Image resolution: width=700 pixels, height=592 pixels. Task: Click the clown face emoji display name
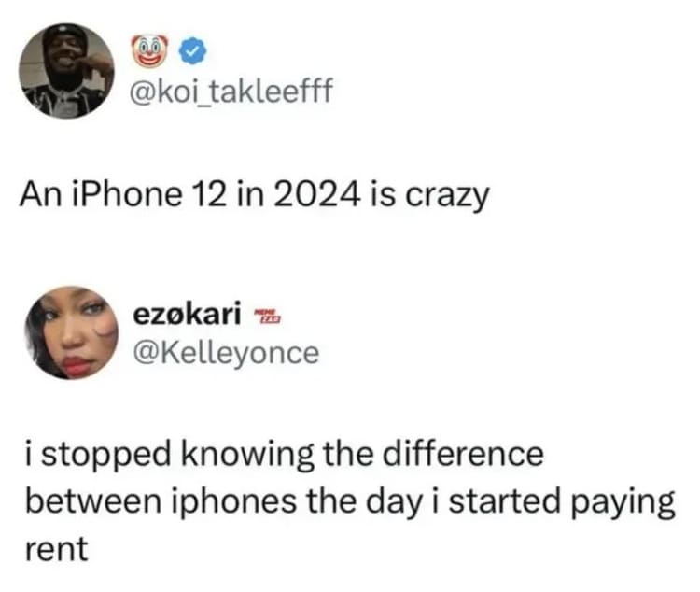coord(149,51)
